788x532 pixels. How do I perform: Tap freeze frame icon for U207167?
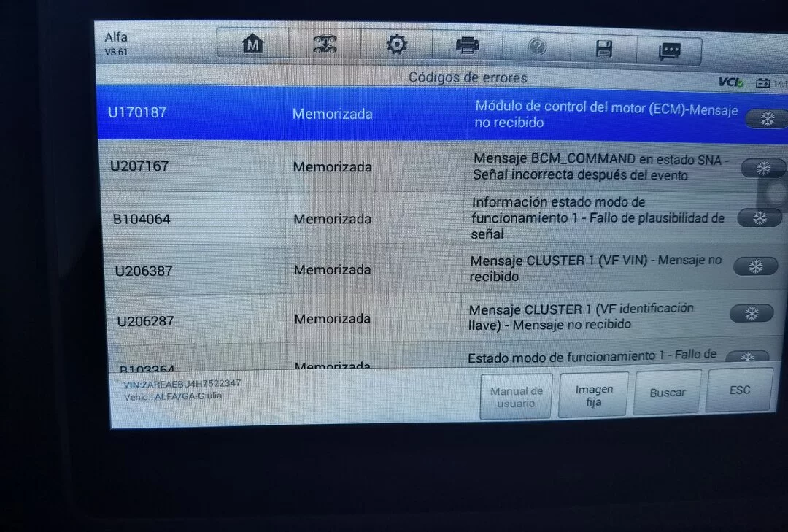[763, 168]
